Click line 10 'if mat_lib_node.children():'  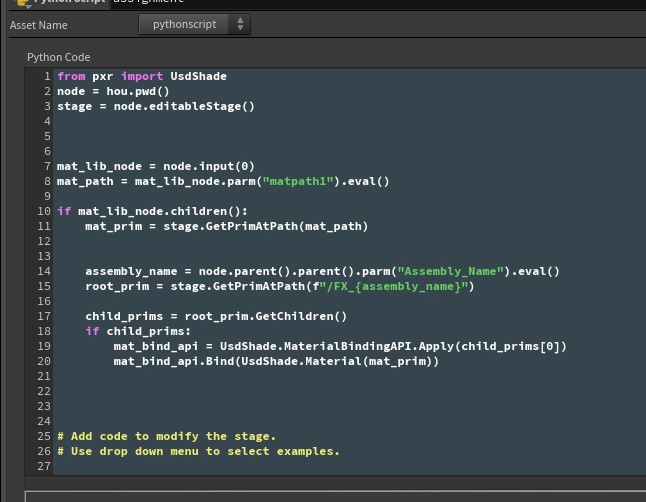(152, 211)
